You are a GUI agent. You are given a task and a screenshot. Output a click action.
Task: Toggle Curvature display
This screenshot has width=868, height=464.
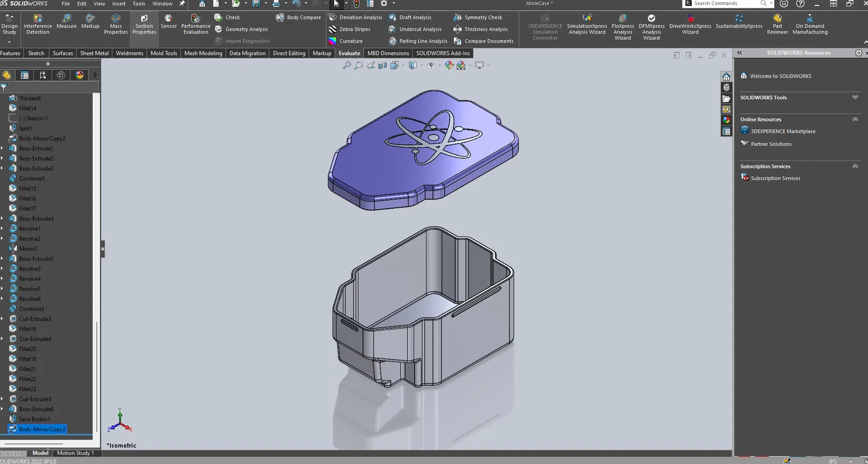346,41
